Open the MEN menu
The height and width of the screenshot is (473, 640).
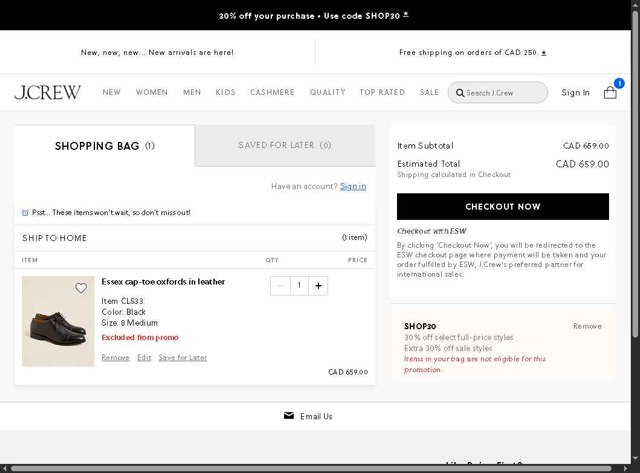(x=192, y=92)
